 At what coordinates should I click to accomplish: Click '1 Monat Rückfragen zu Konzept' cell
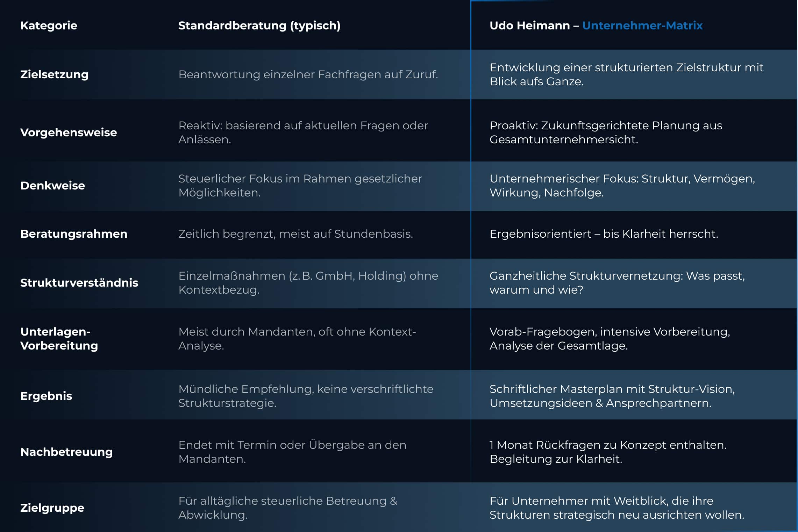coord(608,452)
